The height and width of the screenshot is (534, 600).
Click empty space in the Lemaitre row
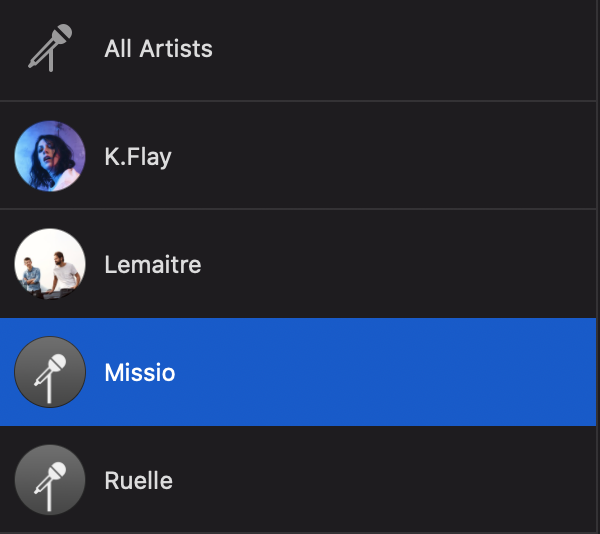[400, 265]
